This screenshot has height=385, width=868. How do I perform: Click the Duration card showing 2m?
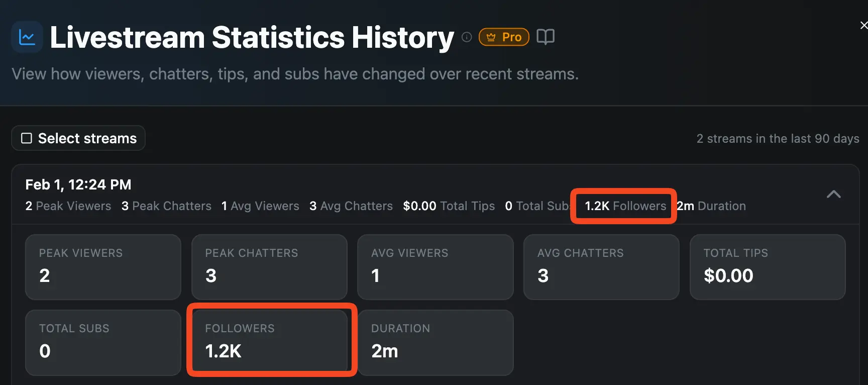point(435,343)
